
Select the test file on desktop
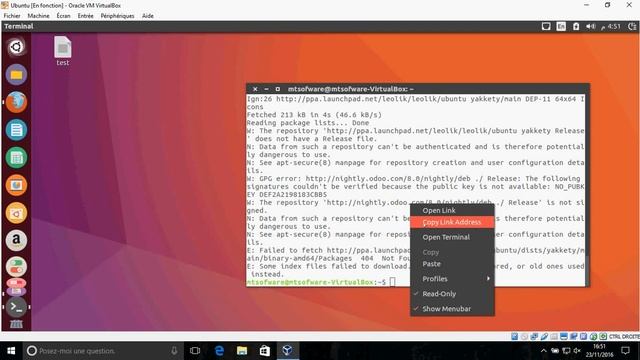pos(62,51)
